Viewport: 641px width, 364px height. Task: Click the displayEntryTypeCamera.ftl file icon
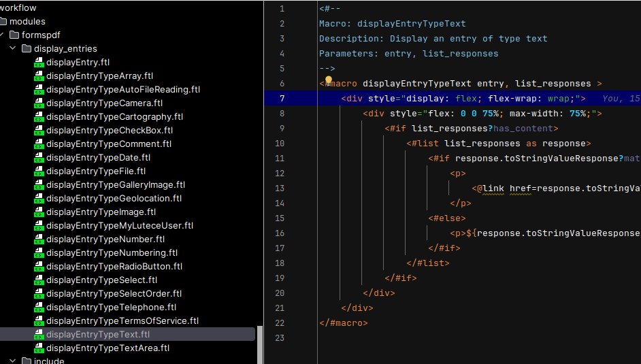coord(39,103)
